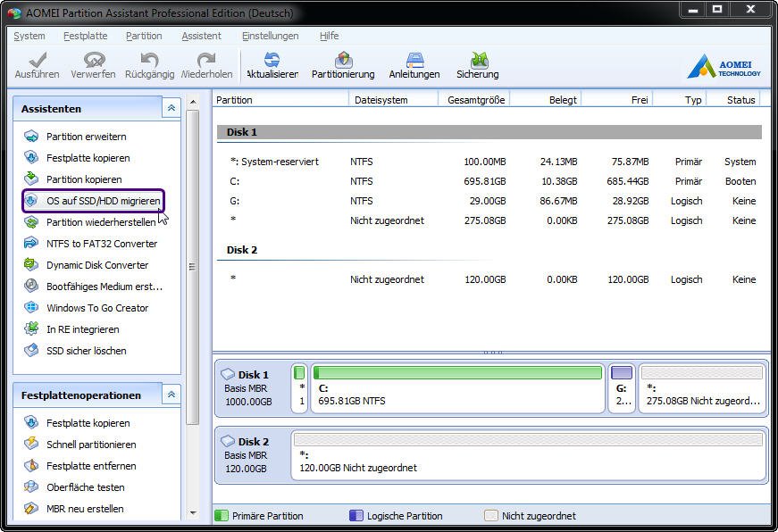Open the System menu
Viewport: 778px width, 532px height.
point(29,36)
